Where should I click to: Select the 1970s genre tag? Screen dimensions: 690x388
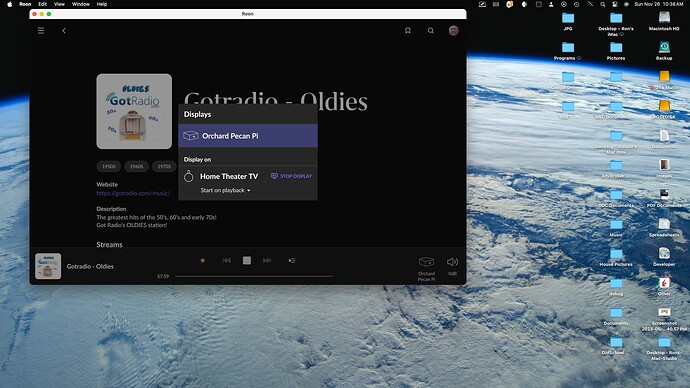coord(164,166)
